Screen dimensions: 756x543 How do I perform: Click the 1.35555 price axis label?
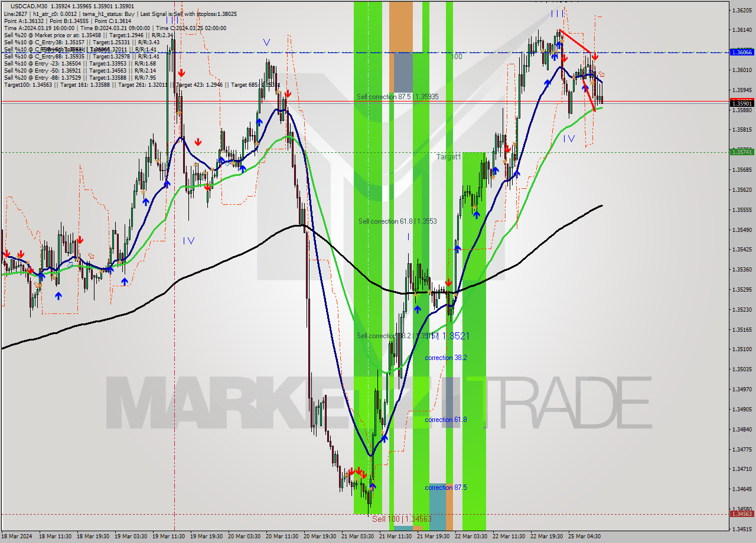(742, 210)
